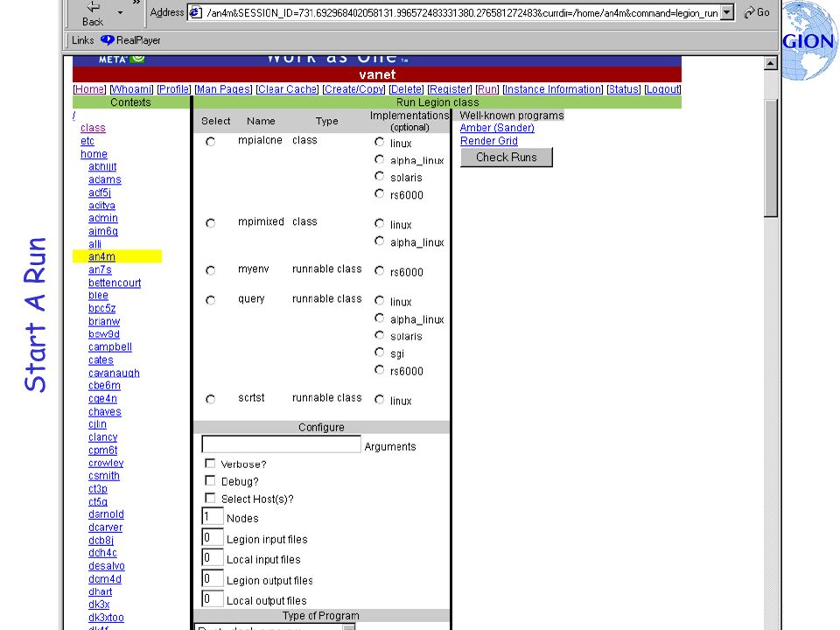Choose linux implementation for scrtst
This screenshot has width=840, height=630.
(379, 400)
